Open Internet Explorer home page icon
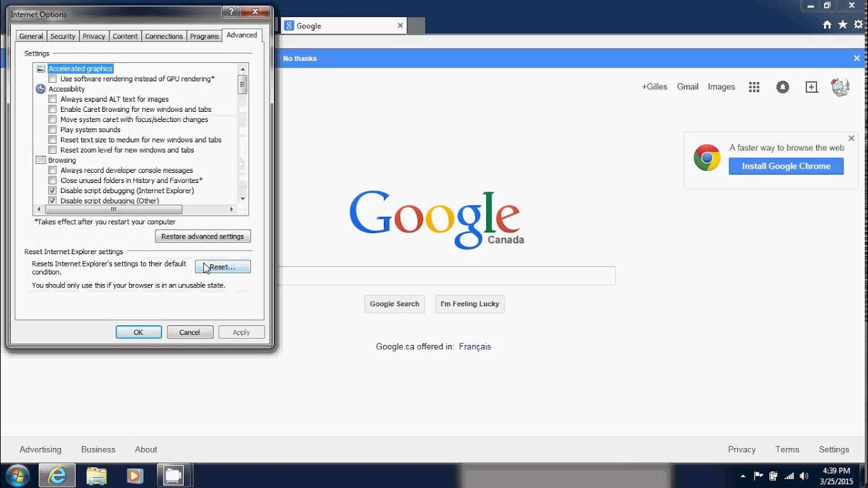Viewport: 868px width, 488px height. (x=827, y=25)
